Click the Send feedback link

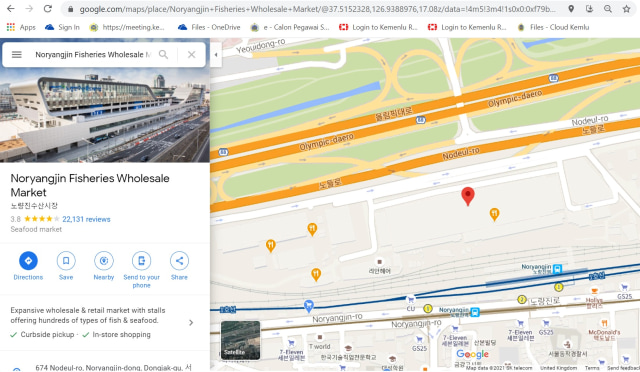[x=623, y=368]
